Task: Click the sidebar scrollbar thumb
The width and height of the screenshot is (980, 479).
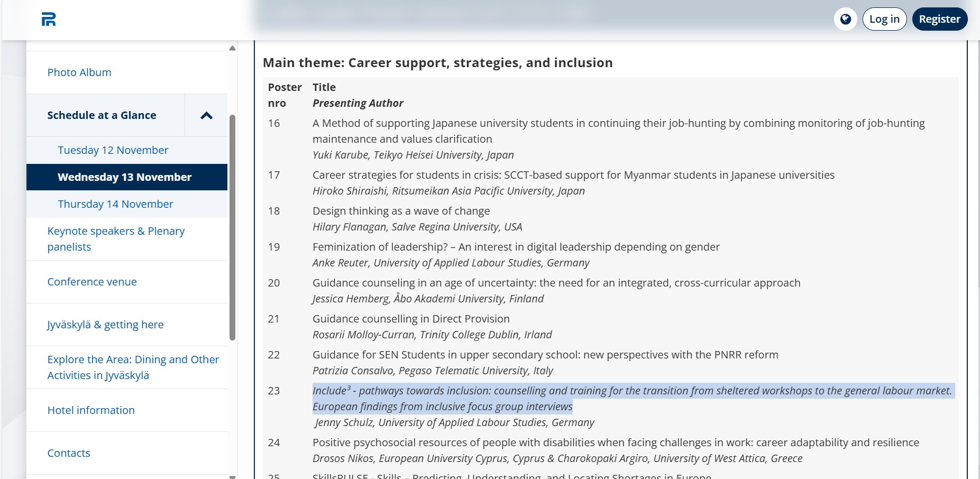Action: 232,227
